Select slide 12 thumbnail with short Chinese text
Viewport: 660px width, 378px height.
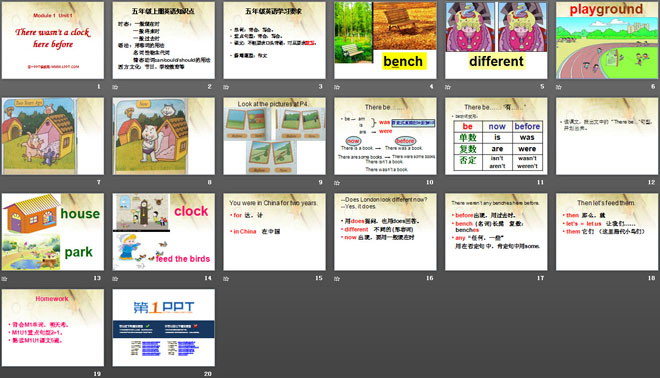coord(607,136)
